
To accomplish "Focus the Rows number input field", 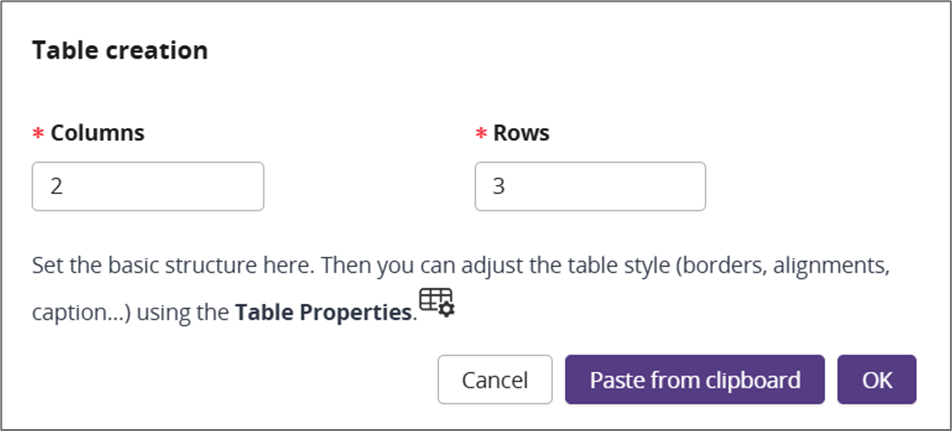I will click(590, 186).
